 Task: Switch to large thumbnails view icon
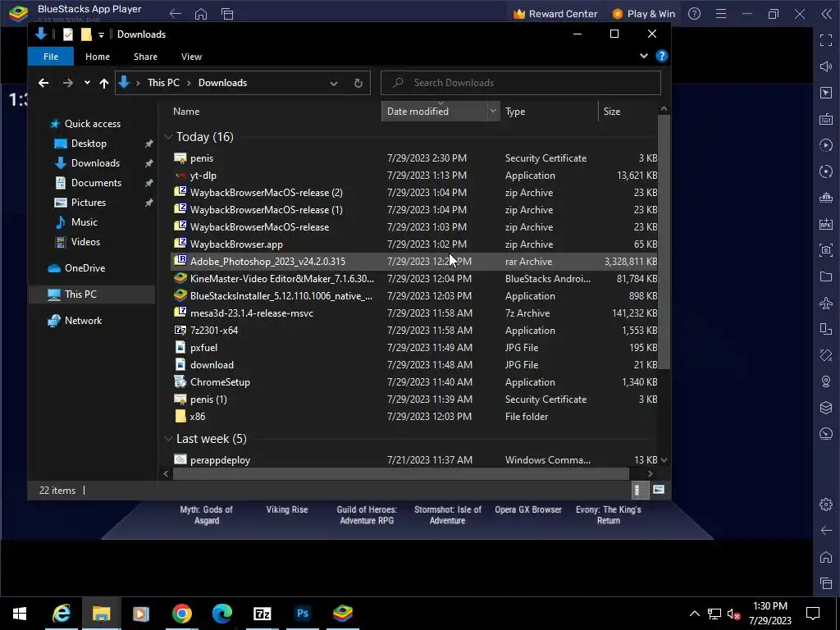[x=659, y=490]
